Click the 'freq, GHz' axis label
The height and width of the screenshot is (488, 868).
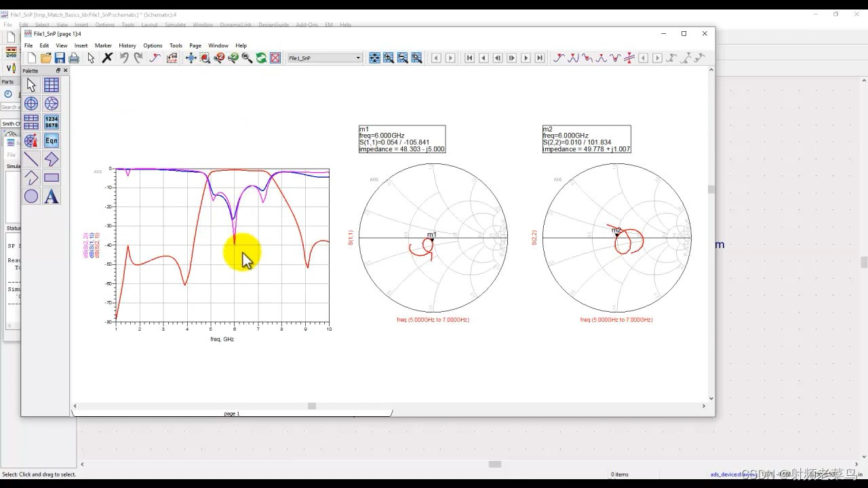pyautogui.click(x=222, y=339)
